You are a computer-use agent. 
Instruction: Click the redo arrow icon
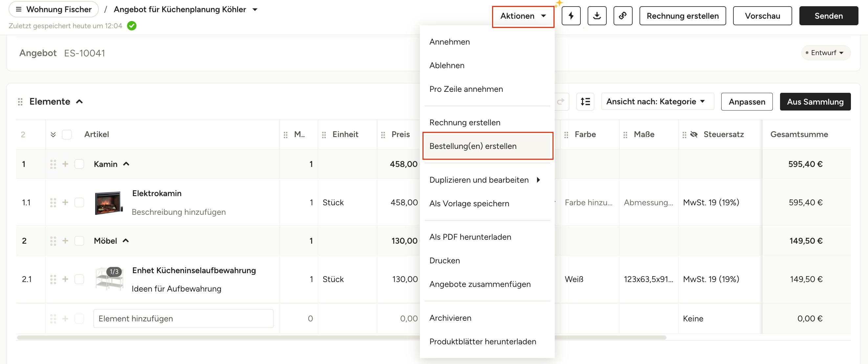click(x=561, y=102)
